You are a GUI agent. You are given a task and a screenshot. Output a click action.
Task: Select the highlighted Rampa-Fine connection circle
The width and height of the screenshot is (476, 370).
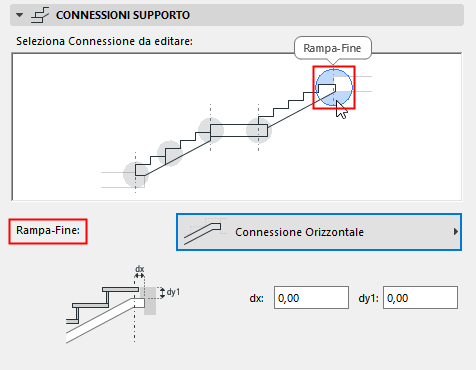click(x=334, y=87)
